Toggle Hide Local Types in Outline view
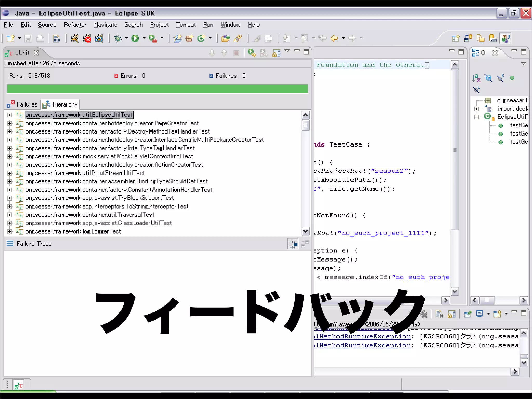The width and height of the screenshot is (532, 399). [x=476, y=90]
